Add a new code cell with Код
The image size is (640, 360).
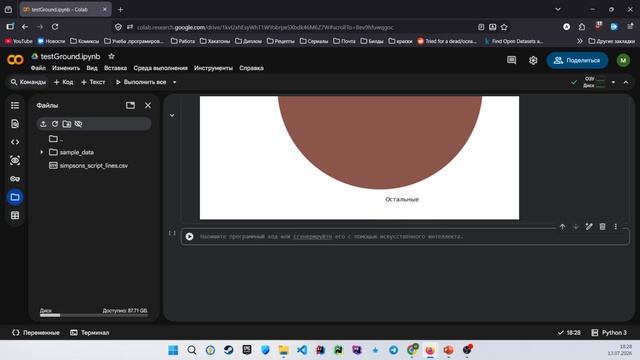[x=64, y=82]
